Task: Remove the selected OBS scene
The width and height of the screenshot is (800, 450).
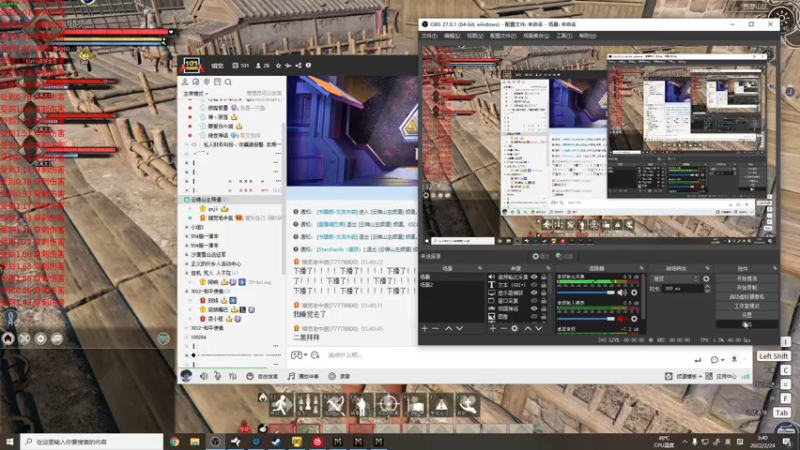Action: click(435, 329)
